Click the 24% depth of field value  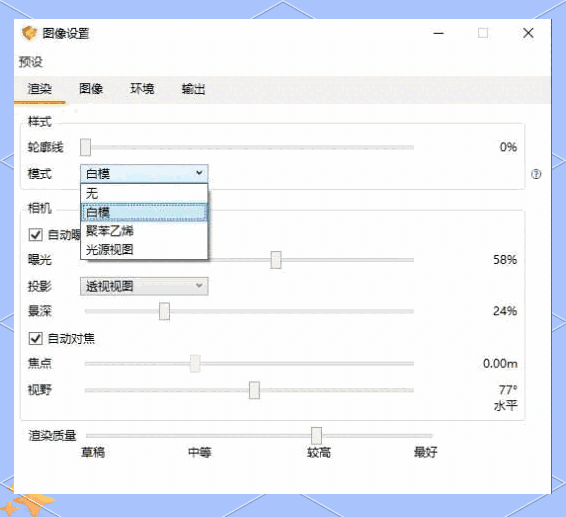point(505,311)
